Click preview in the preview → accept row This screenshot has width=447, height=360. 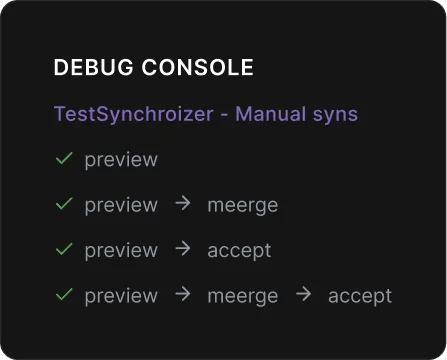tap(121, 251)
